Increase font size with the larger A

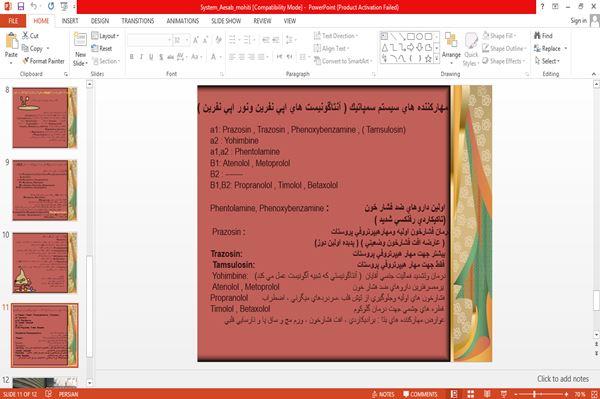[196, 40]
